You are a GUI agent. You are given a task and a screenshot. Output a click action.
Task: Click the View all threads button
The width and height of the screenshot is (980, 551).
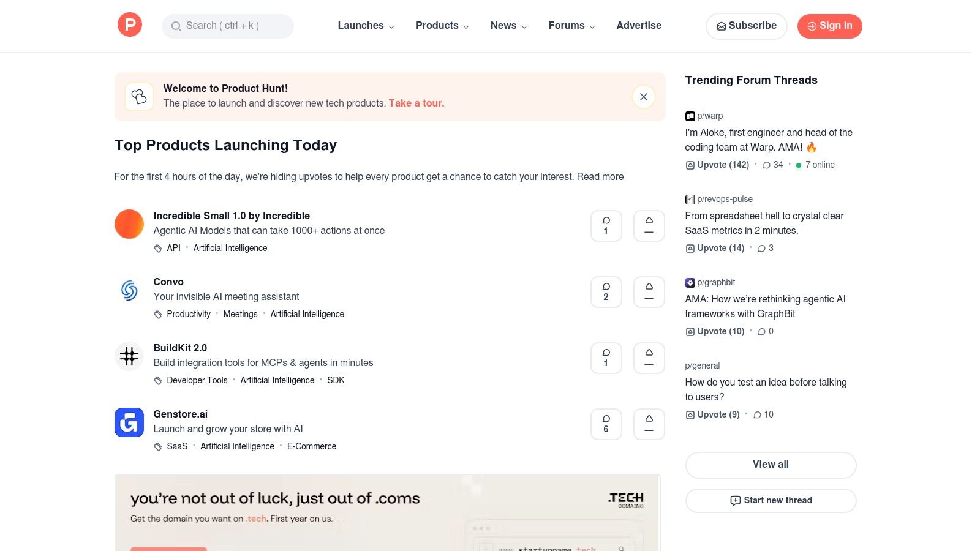pyautogui.click(x=771, y=465)
